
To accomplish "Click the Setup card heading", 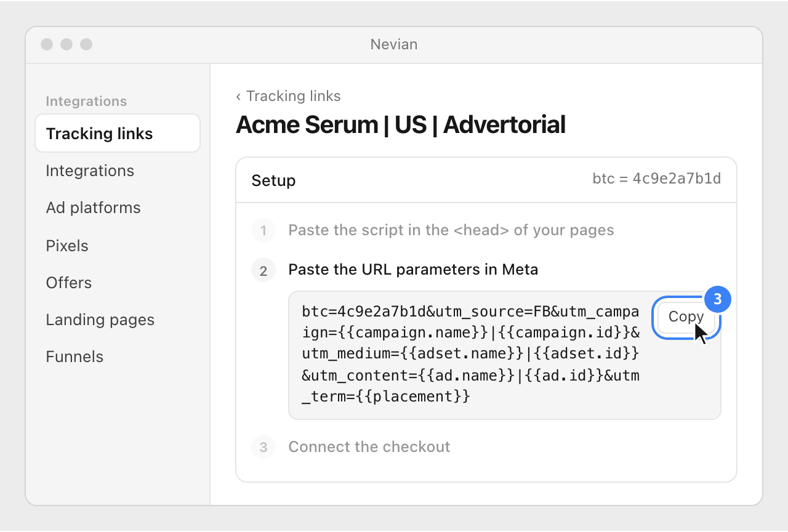I will tap(273, 180).
